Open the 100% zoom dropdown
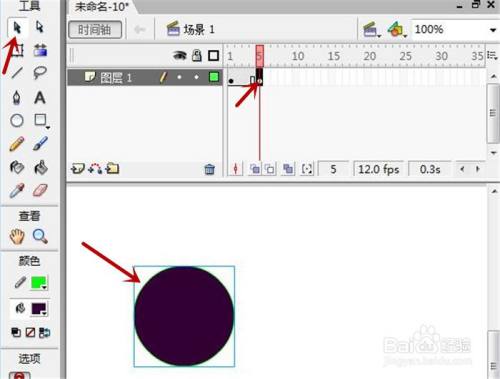The image size is (500, 379). click(x=493, y=30)
